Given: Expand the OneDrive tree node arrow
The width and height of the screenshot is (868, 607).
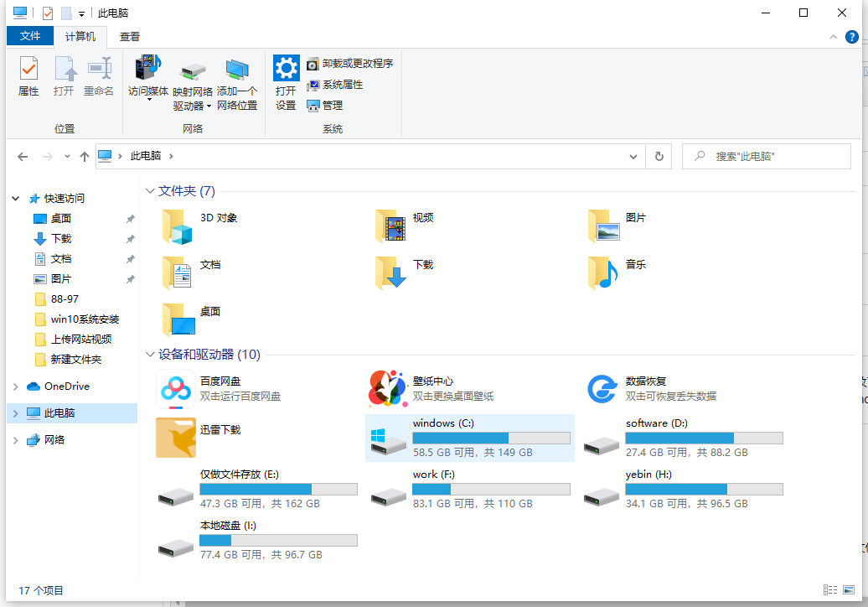Looking at the screenshot, I should [x=15, y=387].
